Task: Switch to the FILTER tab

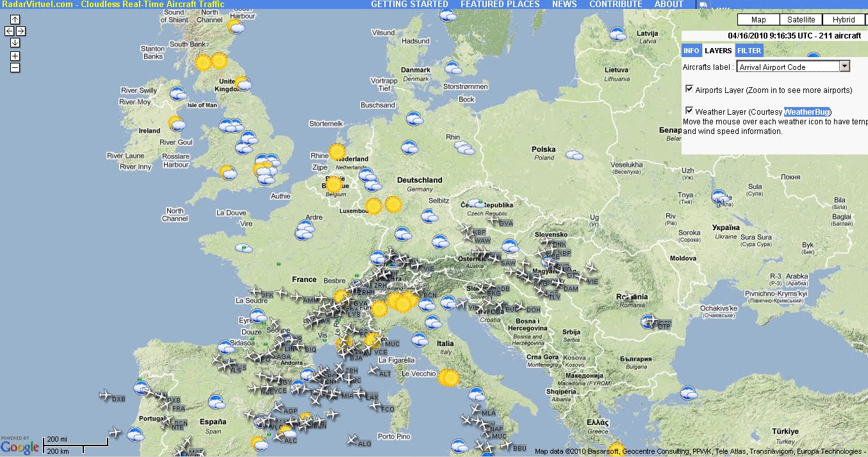Action: click(749, 50)
